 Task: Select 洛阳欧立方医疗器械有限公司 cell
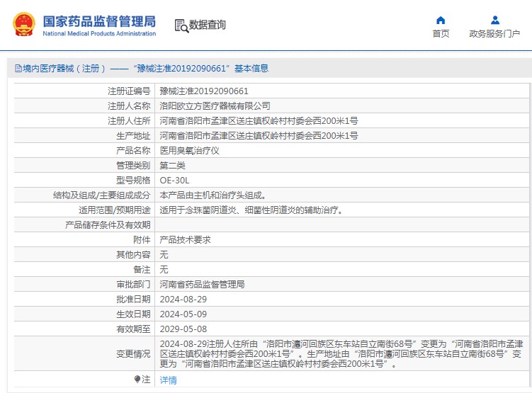tap(215, 106)
